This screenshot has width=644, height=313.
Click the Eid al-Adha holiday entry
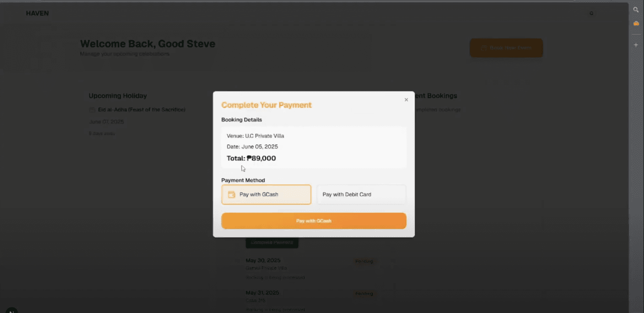(x=142, y=110)
